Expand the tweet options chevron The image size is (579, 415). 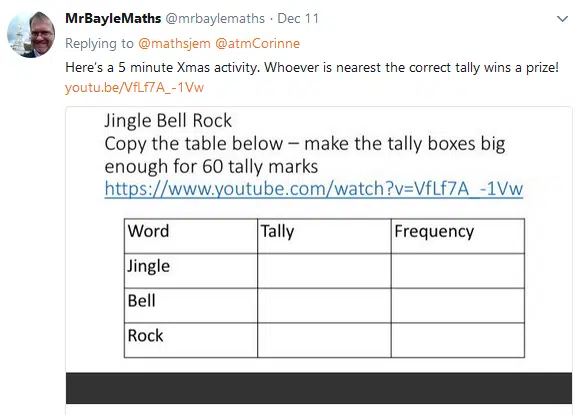562,19
